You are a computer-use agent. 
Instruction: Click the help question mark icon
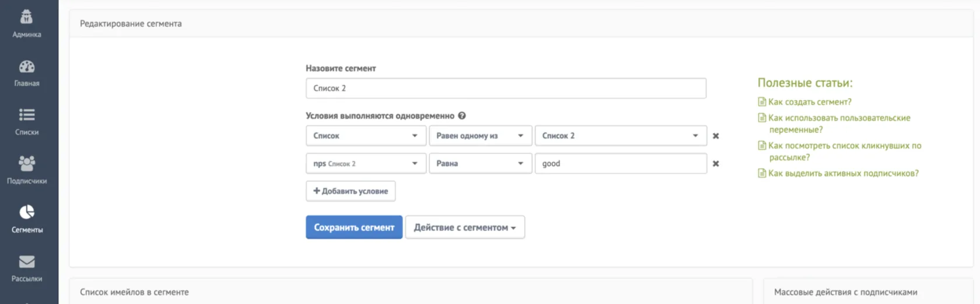click(462, 116)
